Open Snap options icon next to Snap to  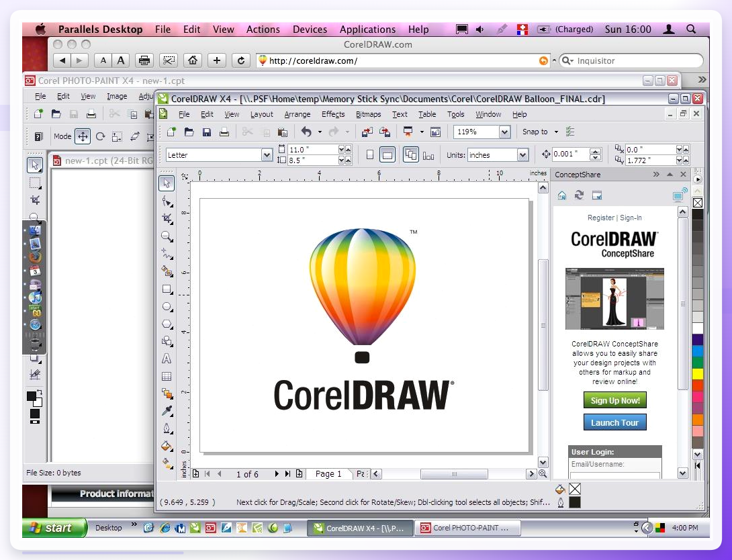click(570, 132)
